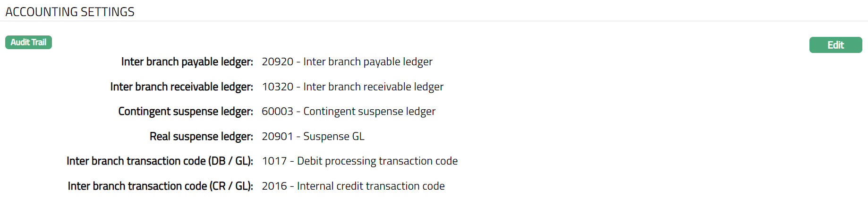This screenshot has height=201, width=868.
Task: Click the Suspense GL value text
Action: 334,137
